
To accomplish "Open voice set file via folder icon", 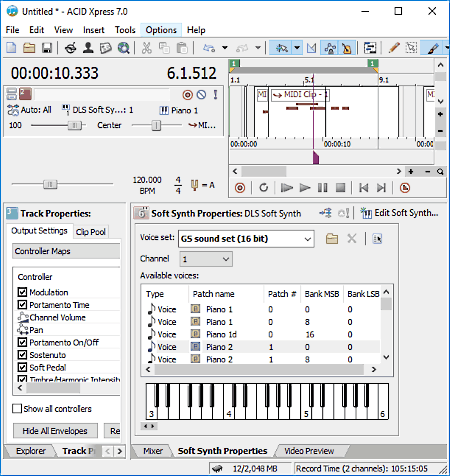I will point(332,239).
